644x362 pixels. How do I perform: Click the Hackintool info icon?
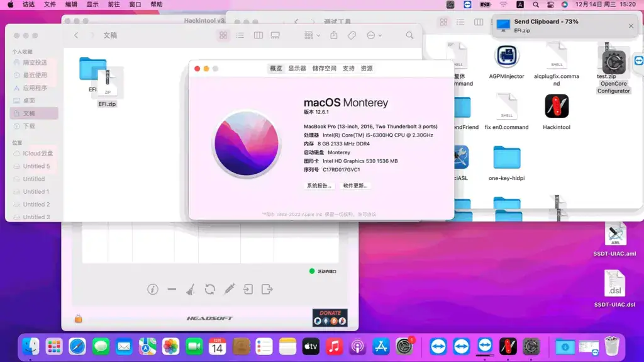(153, 289)
